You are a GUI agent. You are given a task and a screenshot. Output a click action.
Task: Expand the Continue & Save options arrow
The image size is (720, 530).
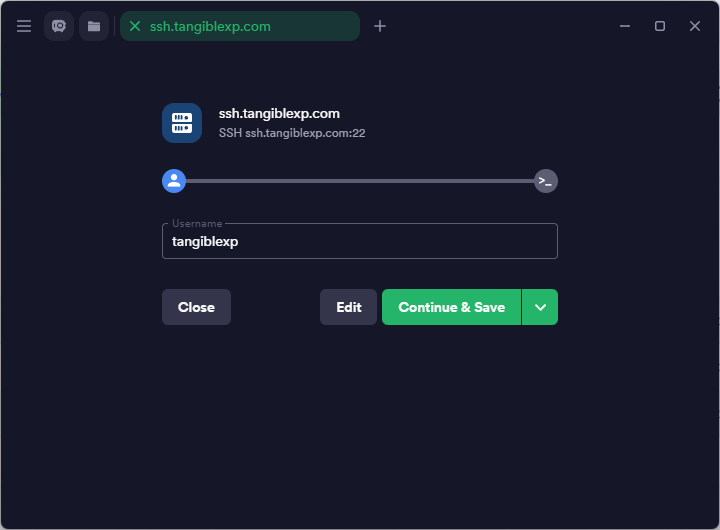[x=540, y=307]
